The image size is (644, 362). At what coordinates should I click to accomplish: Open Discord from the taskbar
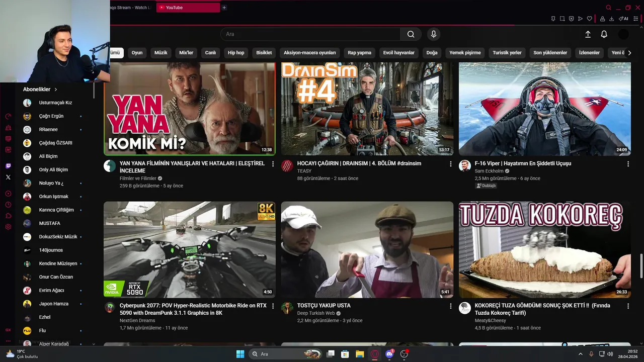[x=389, y=354]
